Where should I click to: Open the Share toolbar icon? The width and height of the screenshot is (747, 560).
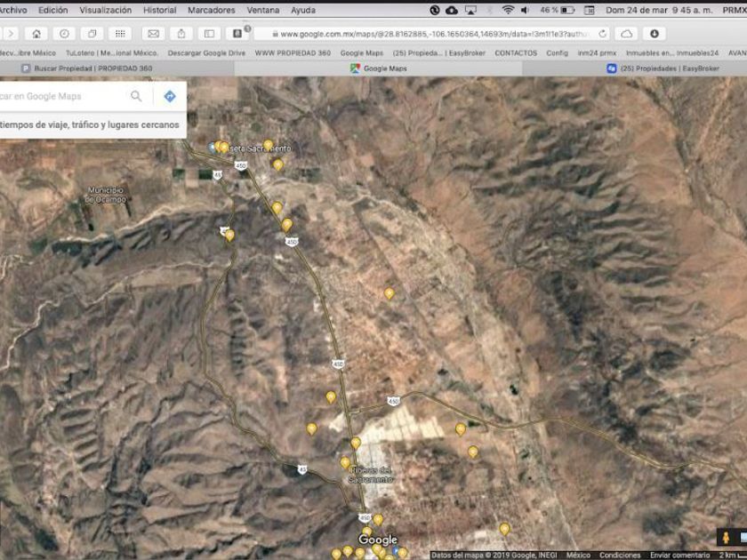[181, 34]
